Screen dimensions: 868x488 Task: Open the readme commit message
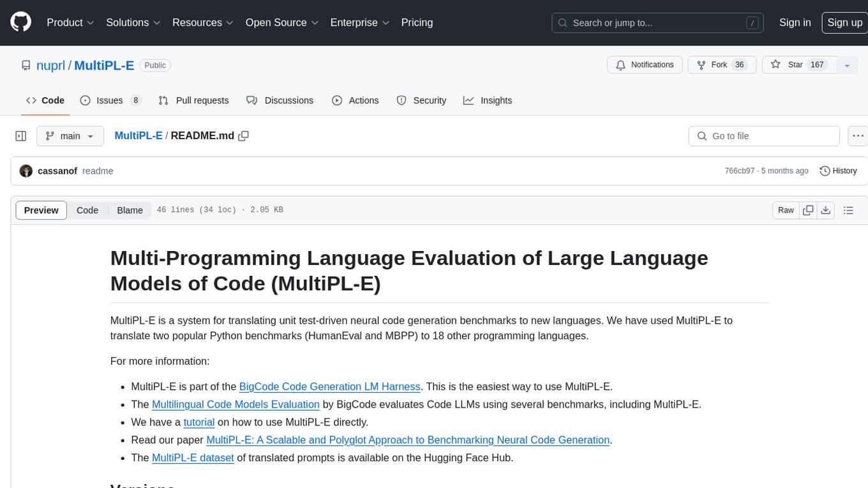point(98,171)
